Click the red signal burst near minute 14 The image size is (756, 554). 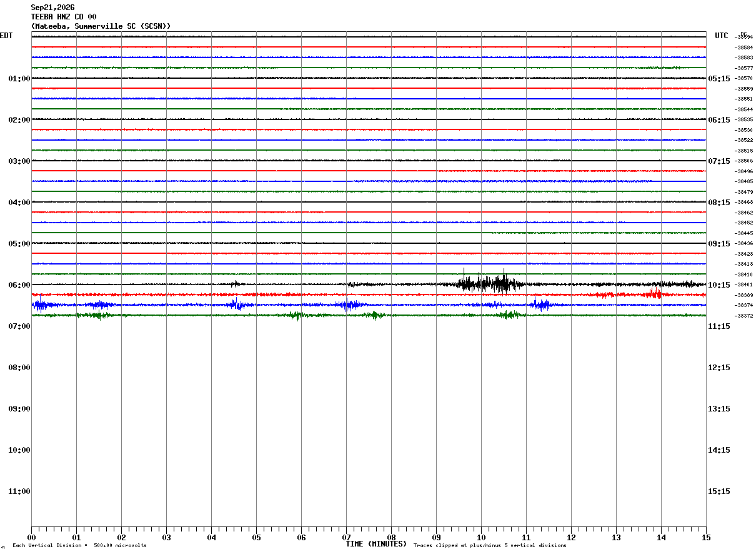point(654,293)
